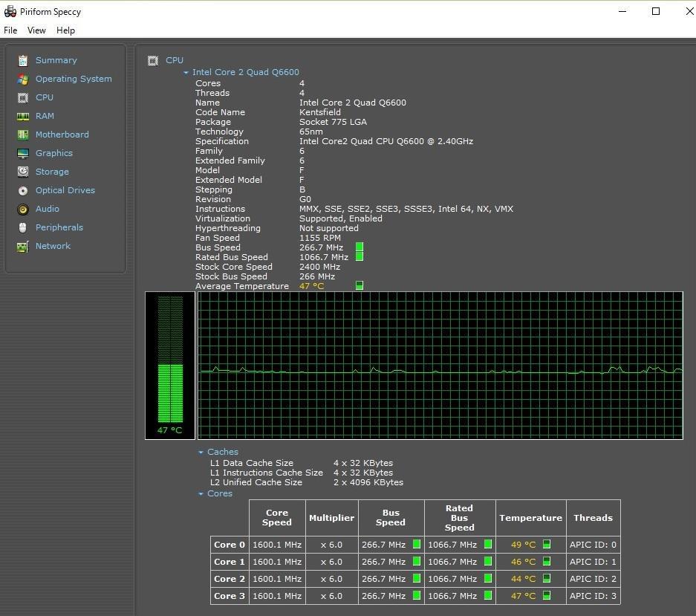The width and height of the screenshot is (696, 616).
Task: Click Core 1 Rated Bus Speed green indicator
Action: (488, 561)
